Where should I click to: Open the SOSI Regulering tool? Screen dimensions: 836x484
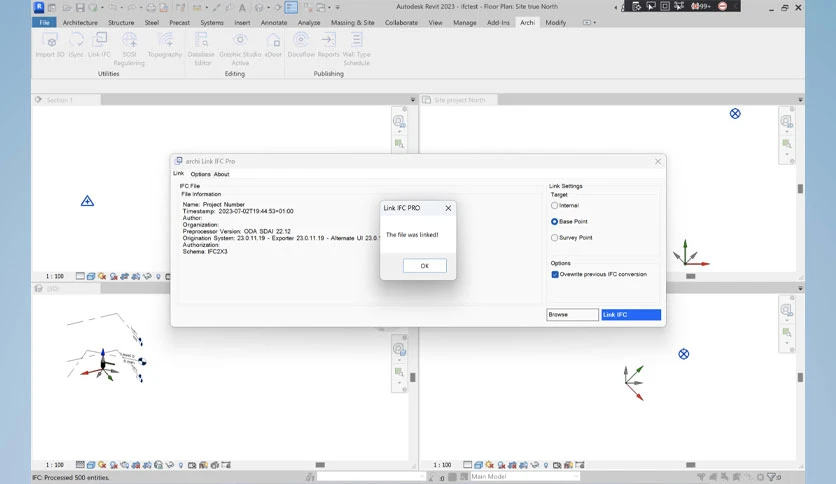point(129,49)
